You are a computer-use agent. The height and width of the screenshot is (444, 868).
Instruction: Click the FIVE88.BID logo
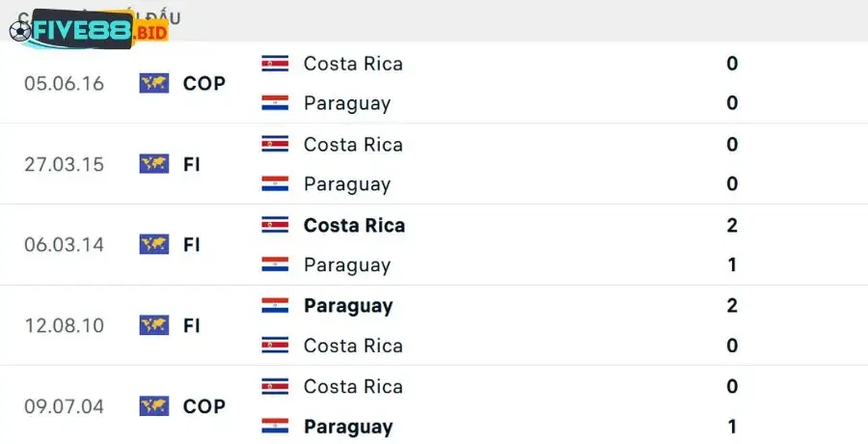coord(88,30)
